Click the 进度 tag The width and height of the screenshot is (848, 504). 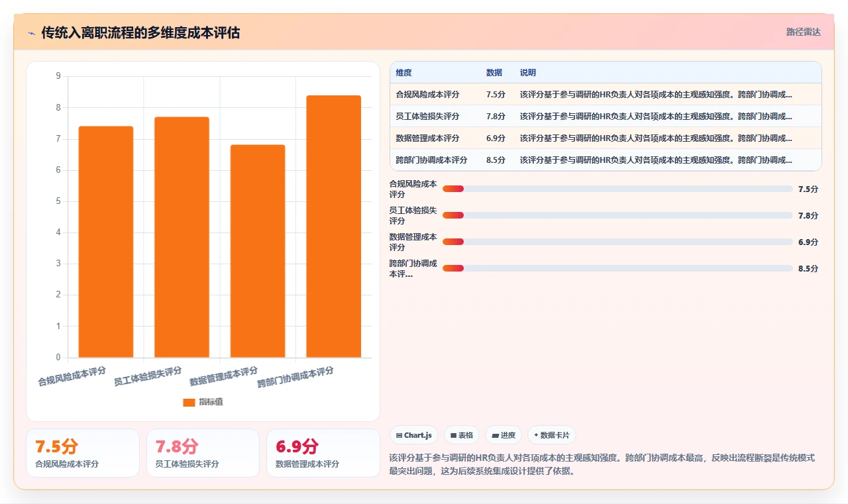click(503, 435)
